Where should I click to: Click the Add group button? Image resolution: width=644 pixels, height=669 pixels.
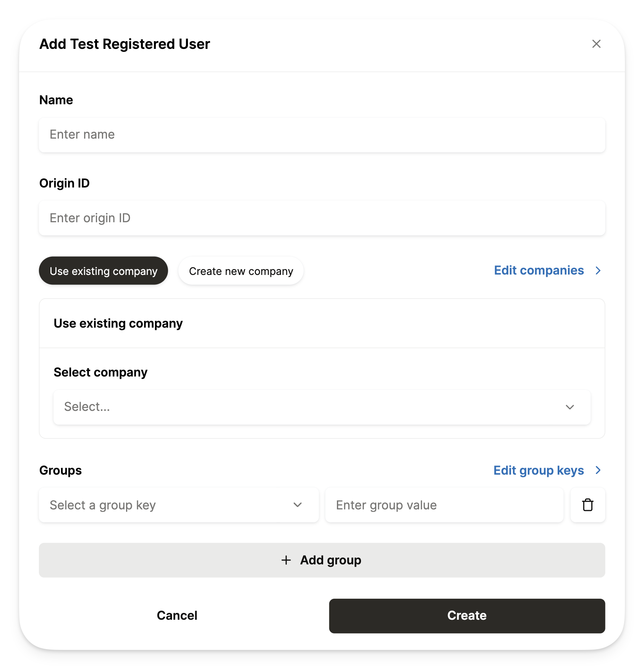pos(322,560)
